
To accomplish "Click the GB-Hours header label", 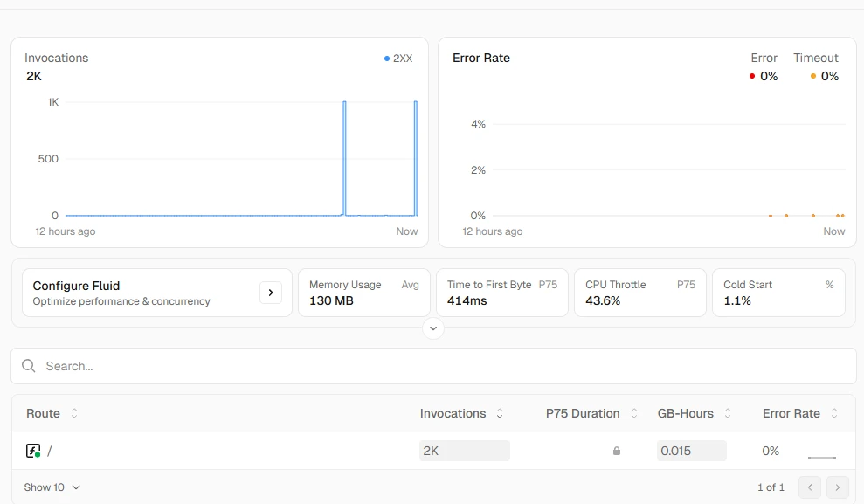I will (x=686, y=413).
